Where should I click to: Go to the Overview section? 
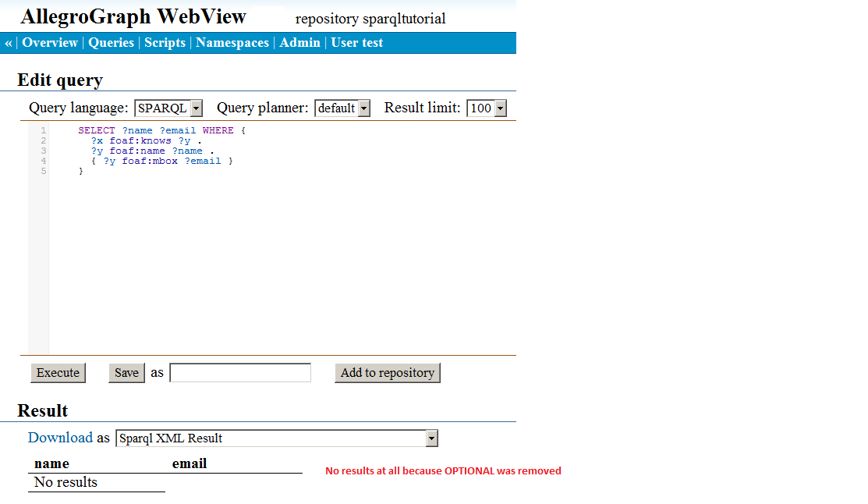tap(50, 43)
